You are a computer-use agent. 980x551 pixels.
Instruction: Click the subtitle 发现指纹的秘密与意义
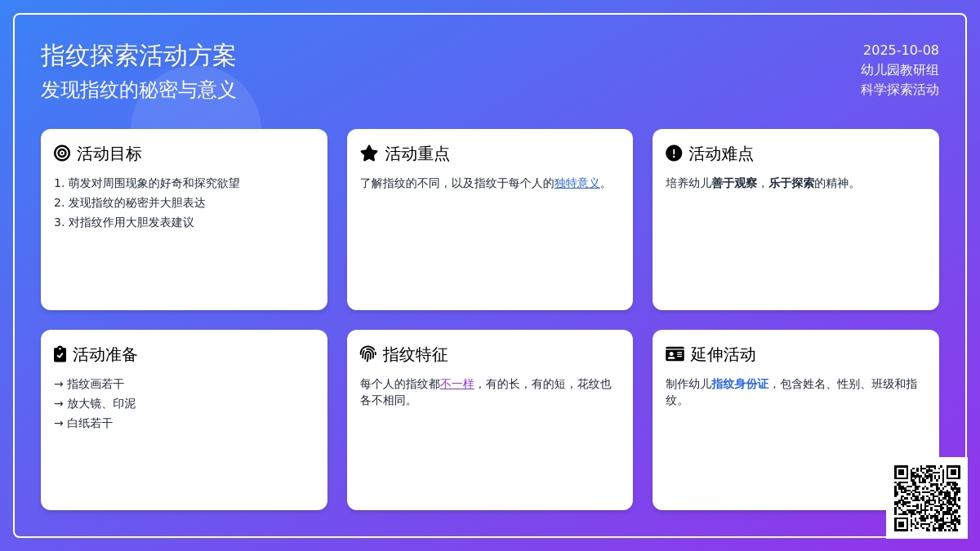click(x=138, y=90)
